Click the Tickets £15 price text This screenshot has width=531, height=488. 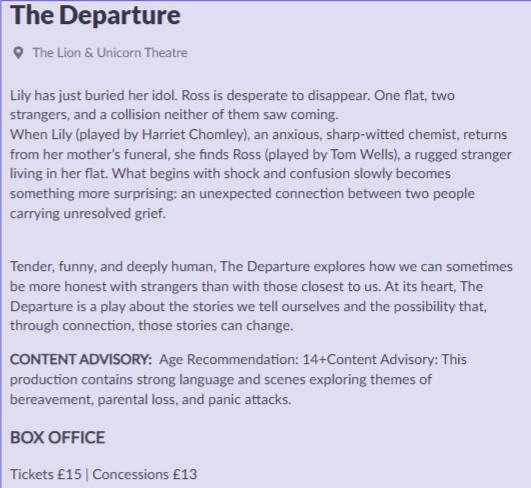46,474
